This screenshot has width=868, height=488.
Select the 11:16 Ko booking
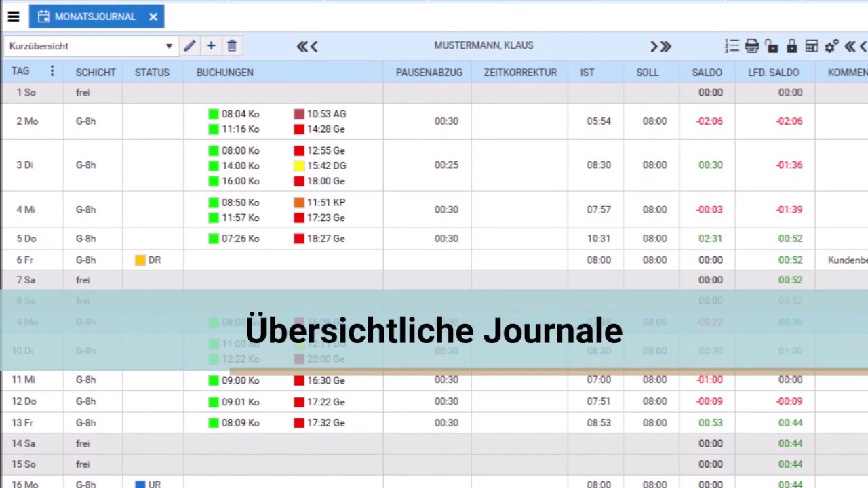(234, 129)
